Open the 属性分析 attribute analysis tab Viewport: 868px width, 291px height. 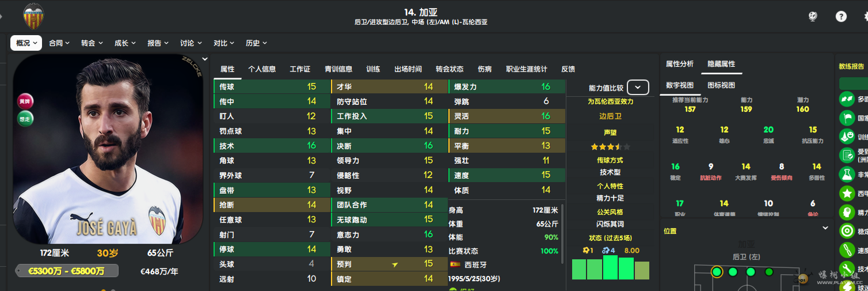pyautogui.click(x=679, y=64)
